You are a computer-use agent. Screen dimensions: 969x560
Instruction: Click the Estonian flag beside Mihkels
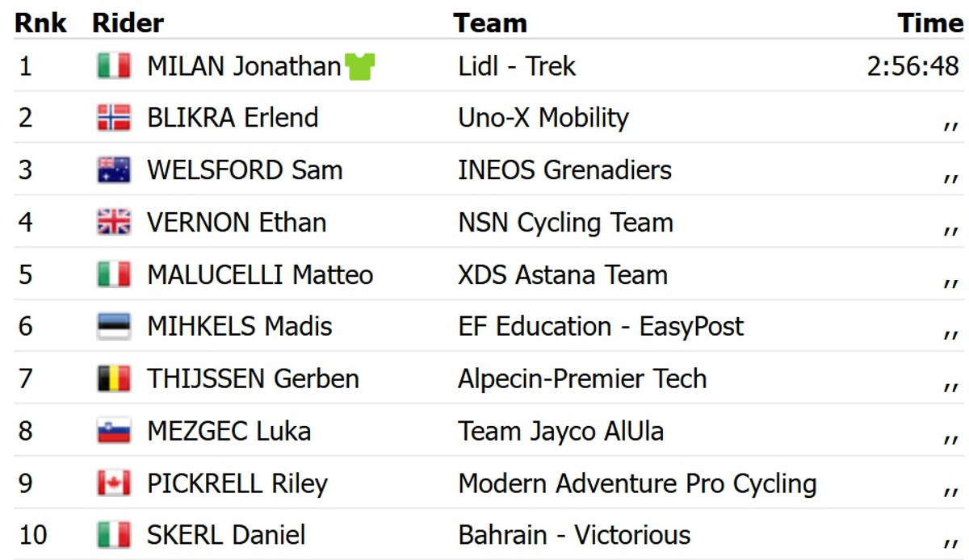[114, 327]
